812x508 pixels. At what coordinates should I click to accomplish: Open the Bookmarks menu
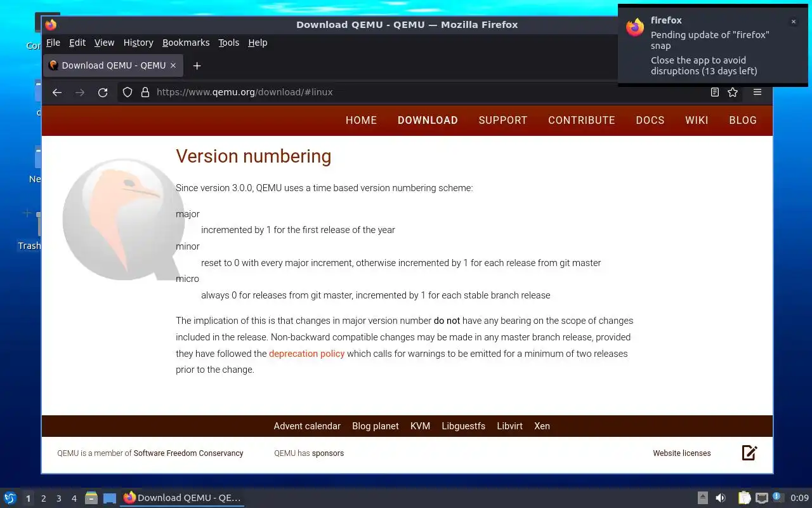point(186,43)
